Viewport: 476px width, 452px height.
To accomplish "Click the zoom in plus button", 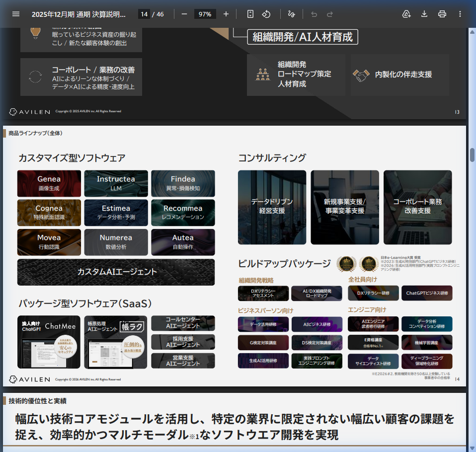I will (x=226, y=14).
